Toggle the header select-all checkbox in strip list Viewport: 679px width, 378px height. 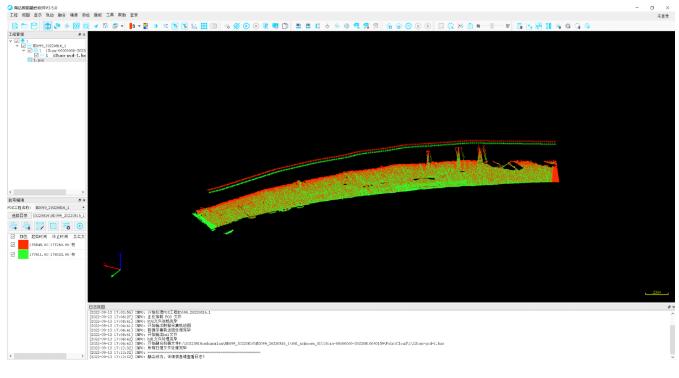tap(13, 236)
